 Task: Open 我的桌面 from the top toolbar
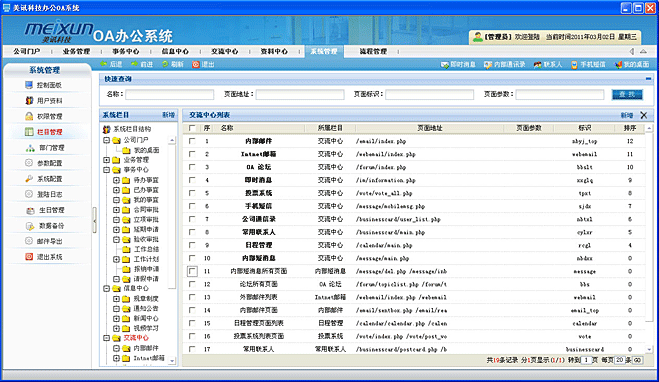pos(632,64)
